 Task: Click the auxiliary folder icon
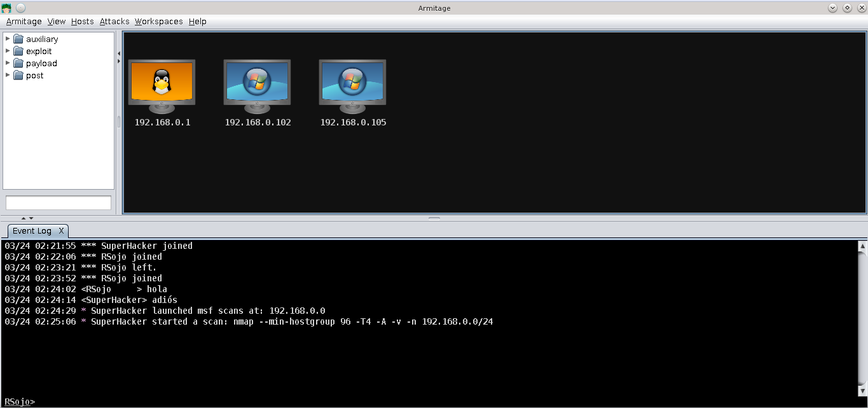[x=19, y=39]
